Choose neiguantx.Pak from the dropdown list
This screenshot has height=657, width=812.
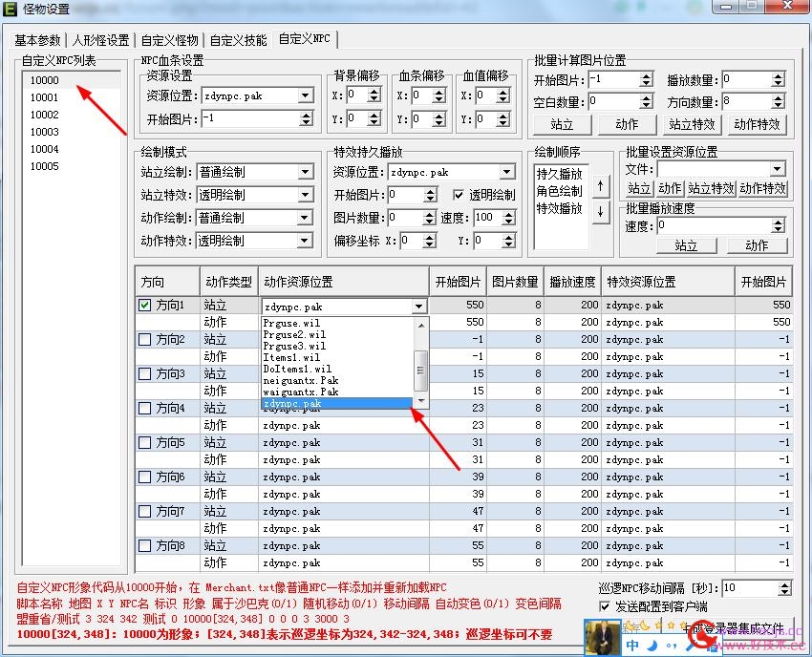tap(337, 380)
